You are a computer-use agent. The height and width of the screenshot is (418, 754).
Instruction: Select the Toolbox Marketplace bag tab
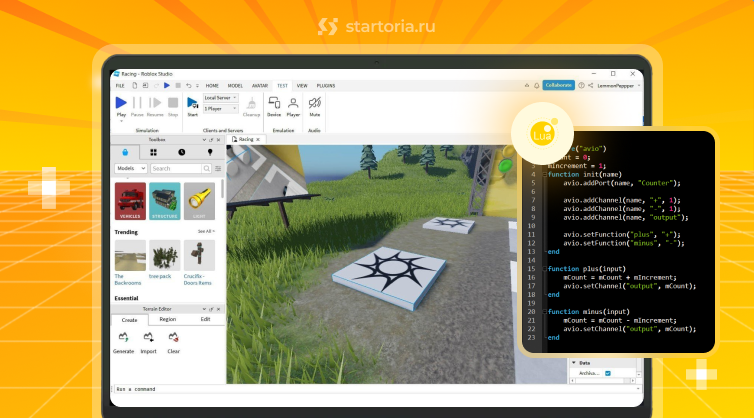[125, 152]
